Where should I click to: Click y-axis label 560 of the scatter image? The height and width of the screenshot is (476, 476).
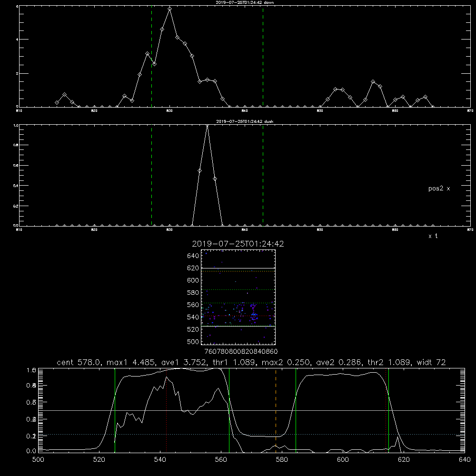193,305
